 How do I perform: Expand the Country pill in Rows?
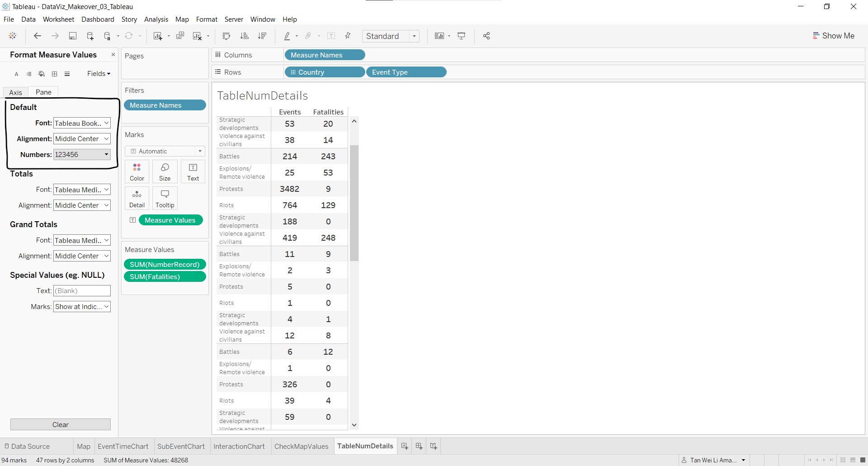click(293, 72)
